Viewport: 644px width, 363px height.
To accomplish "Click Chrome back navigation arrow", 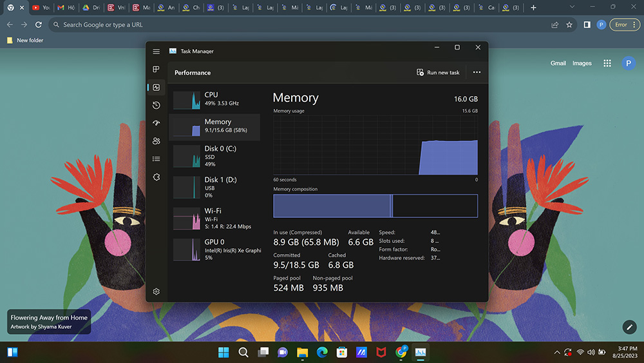I will click(x=10, y=25).
